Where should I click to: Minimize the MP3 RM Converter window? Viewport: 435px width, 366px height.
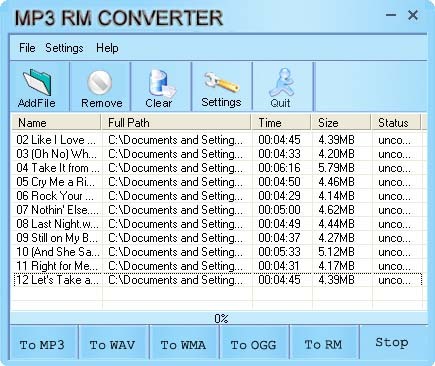[x=391, y=15]
